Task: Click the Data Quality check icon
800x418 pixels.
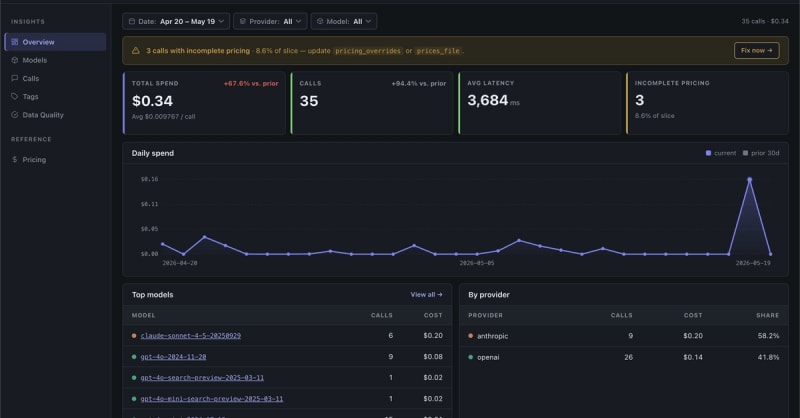Action: click(x=15, y=115)
